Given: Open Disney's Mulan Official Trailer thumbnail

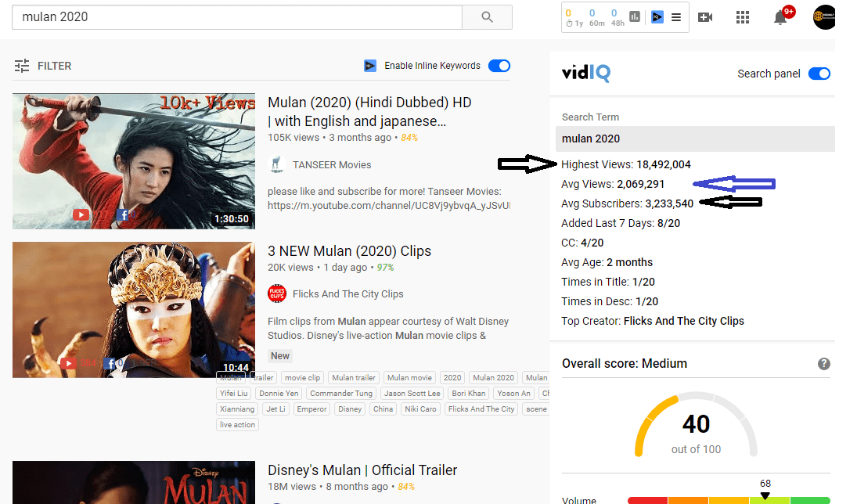Looking at the screenshot, I should [x=134, y=482].
